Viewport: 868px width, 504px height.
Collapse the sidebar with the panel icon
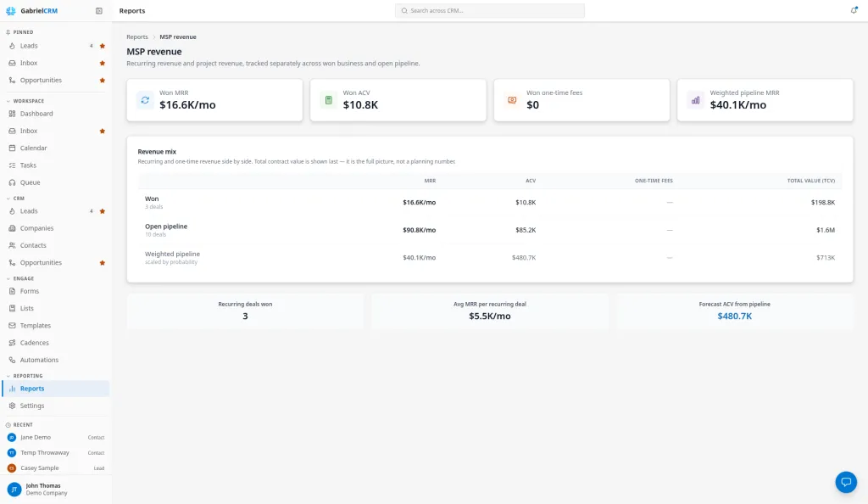[x=99, y=10]
